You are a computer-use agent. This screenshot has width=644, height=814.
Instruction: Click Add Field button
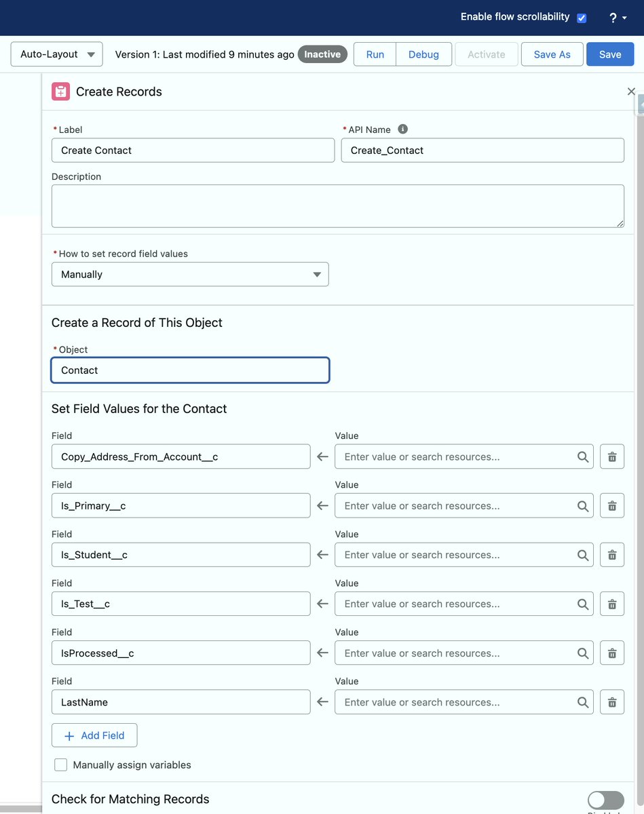click(94, 735)
